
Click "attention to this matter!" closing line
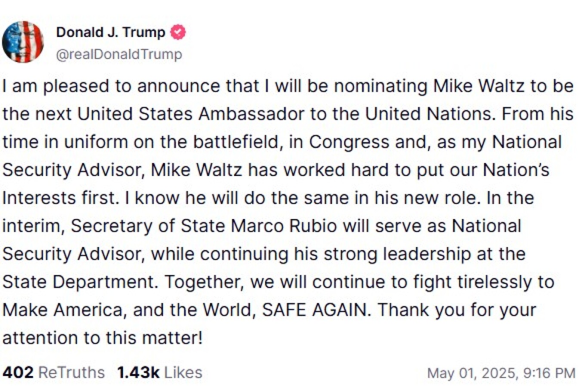(x=102, y=338)
